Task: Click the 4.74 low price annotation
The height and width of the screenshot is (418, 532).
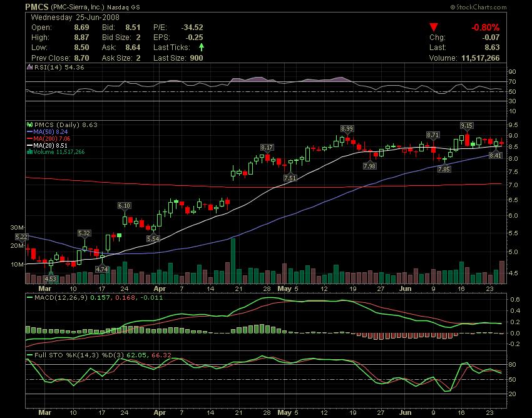Action: tap(102, 270)
